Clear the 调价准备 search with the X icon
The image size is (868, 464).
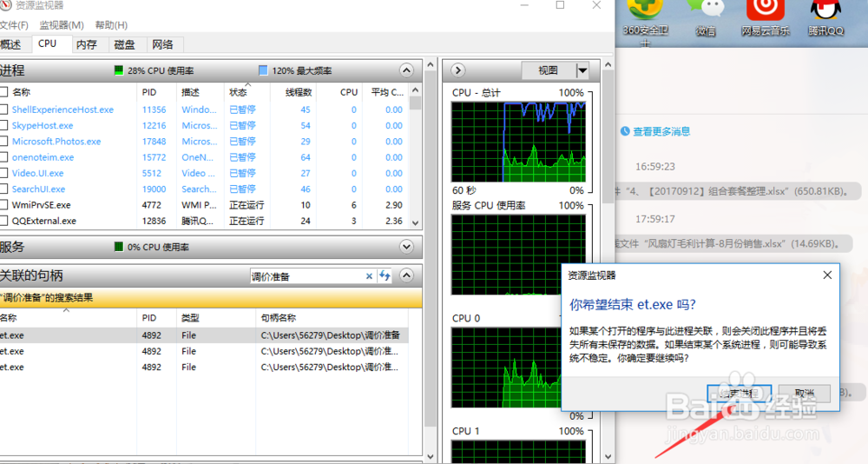tap(369, 276)
